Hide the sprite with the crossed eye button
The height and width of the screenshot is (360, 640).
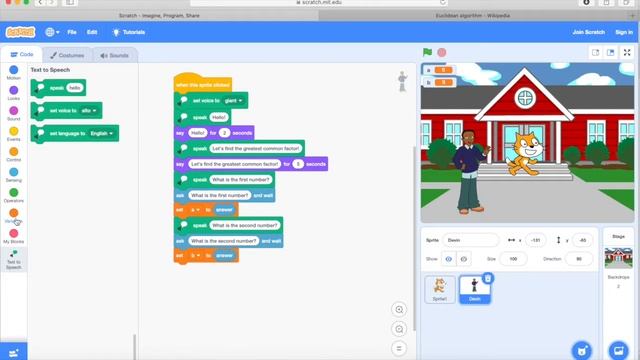[x=464, y=259]
